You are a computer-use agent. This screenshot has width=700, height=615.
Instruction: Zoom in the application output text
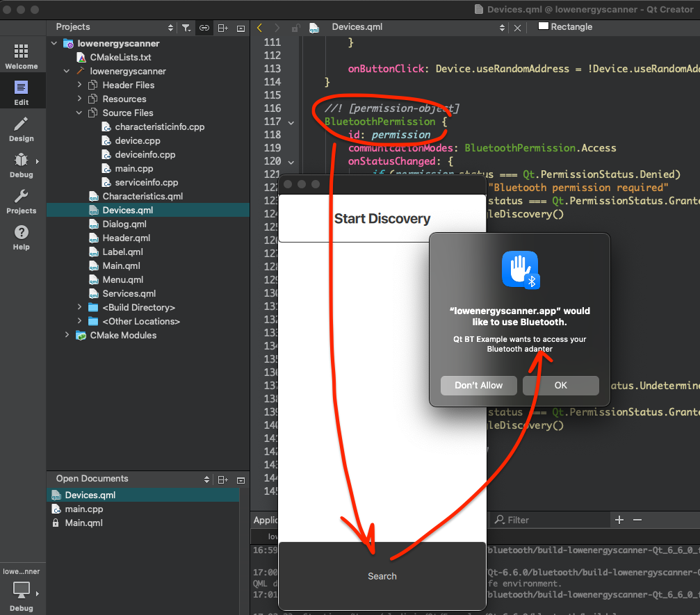tap(619, 520)
